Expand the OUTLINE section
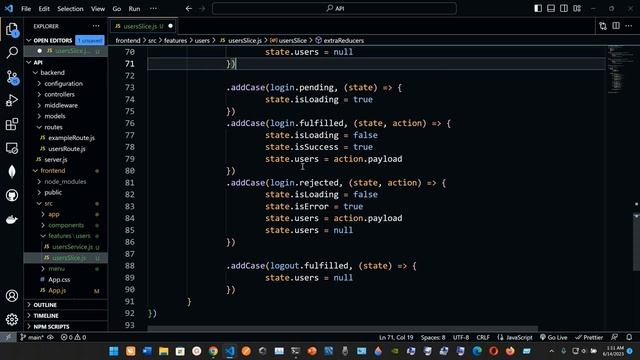640x360 pixels. pyautogui.click(x=66, y=305)
